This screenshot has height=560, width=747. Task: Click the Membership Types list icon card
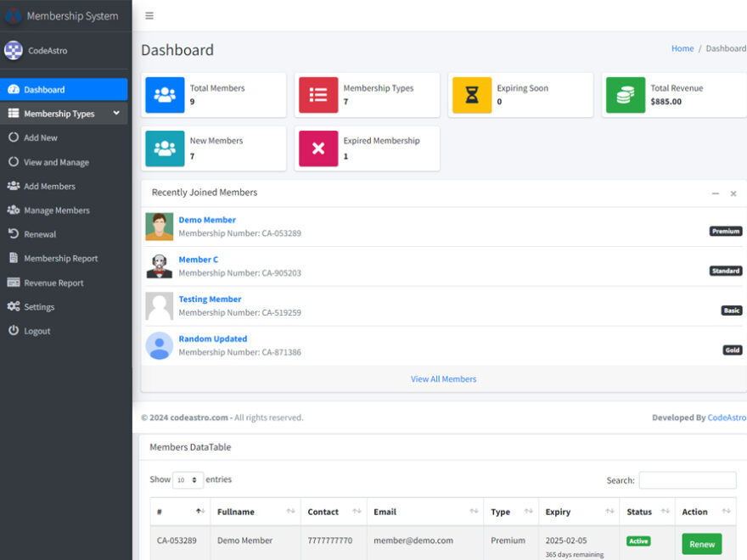(317, 94)
